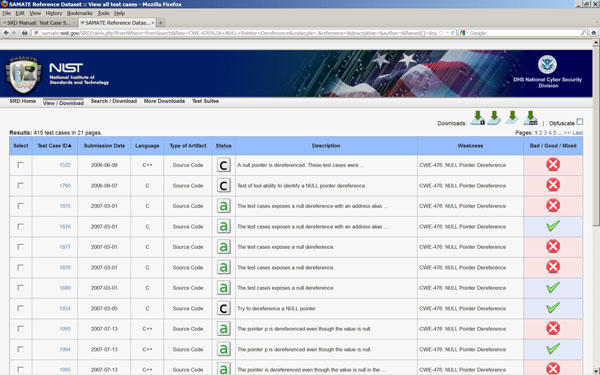Open test case 1760 link
Screen dimensions: 600x375
(x=65, y=186)
